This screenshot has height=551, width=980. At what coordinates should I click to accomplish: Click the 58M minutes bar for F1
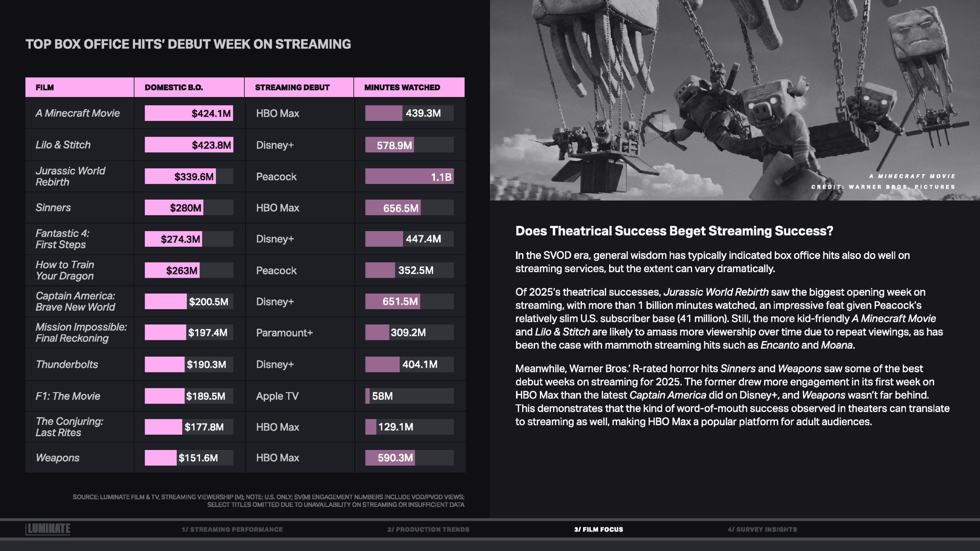tap(368, 396)
